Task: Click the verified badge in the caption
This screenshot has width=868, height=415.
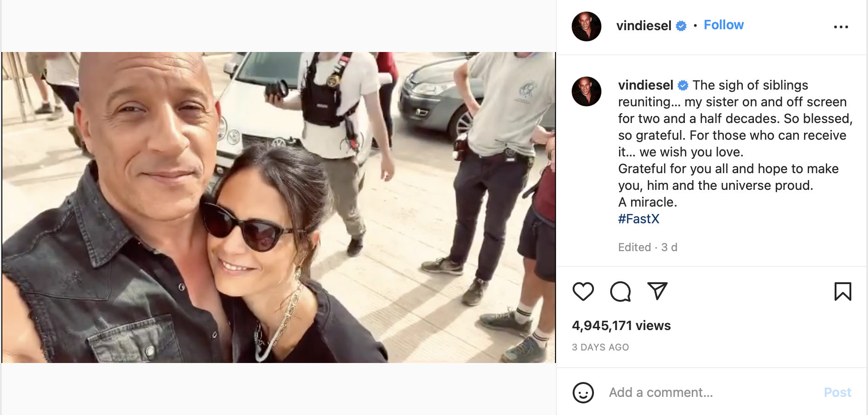Action: click(683, 85)
